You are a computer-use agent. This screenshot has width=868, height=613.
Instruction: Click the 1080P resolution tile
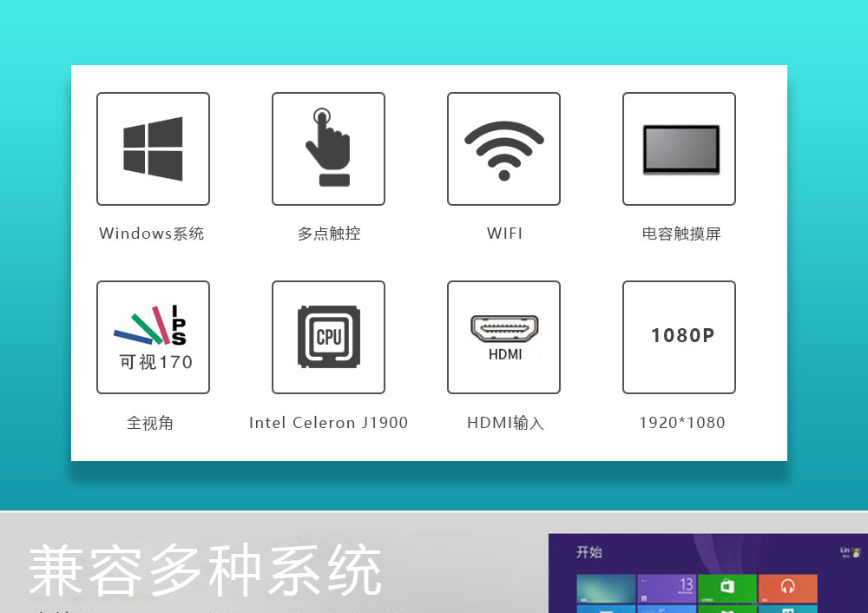(680, 337)
